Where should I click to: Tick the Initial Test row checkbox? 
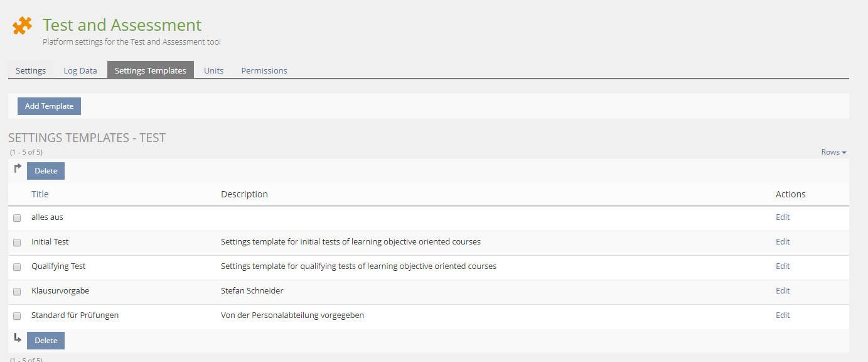[x=17, y=243]
